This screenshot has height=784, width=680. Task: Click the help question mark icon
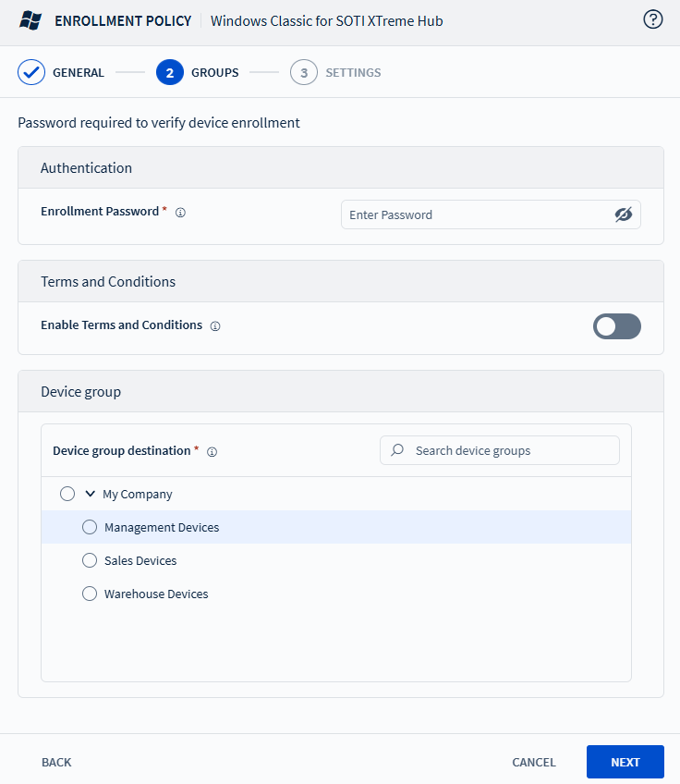tap(653, 19)
